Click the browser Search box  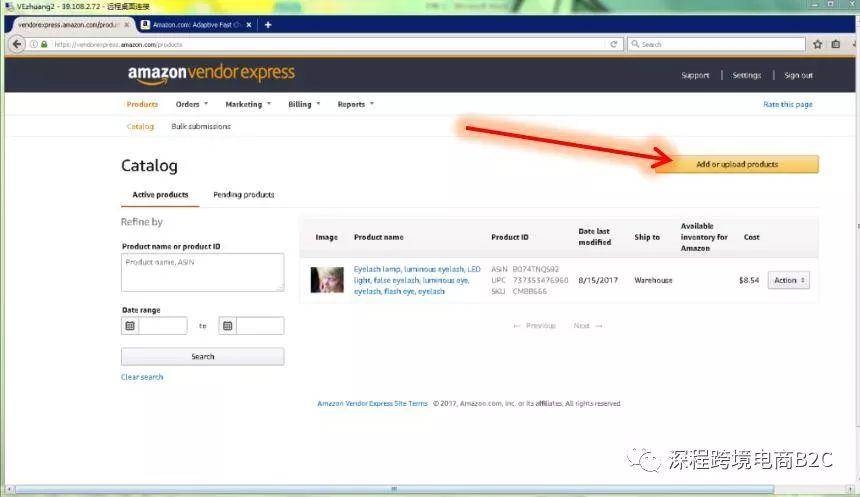pyautogui.click(x=716, y=44)
